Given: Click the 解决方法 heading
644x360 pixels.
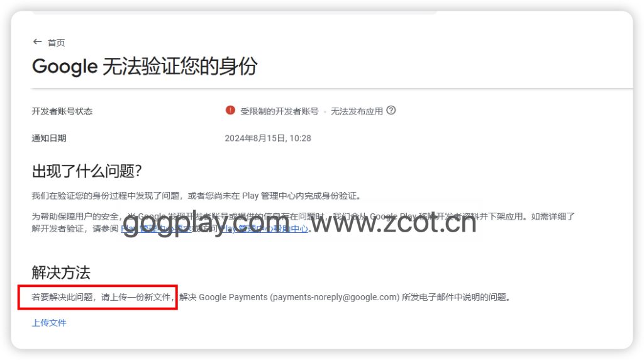Looking at the screenshot, I should click(61, 273).
